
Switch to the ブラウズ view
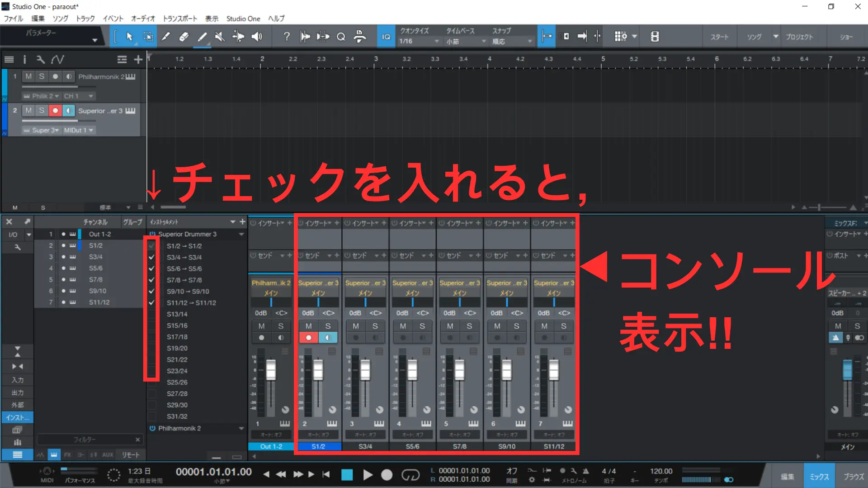click(854, 476)
